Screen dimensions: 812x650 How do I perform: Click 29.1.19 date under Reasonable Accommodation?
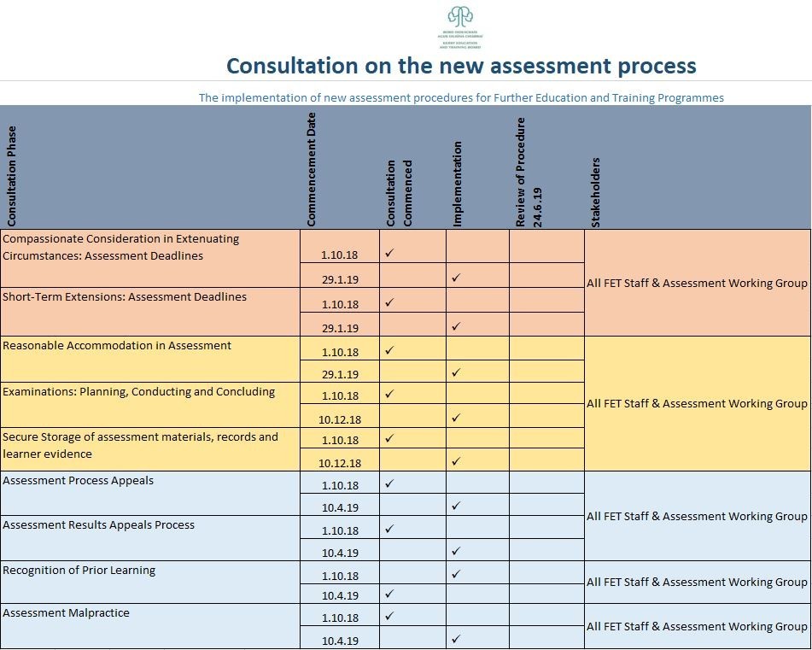point(340,374)
